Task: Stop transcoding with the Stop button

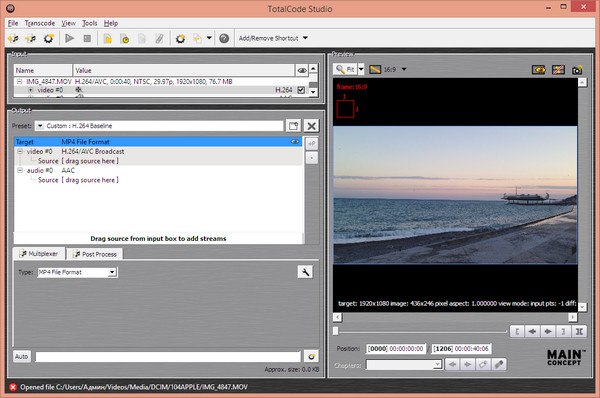Action: coord(87,38)
